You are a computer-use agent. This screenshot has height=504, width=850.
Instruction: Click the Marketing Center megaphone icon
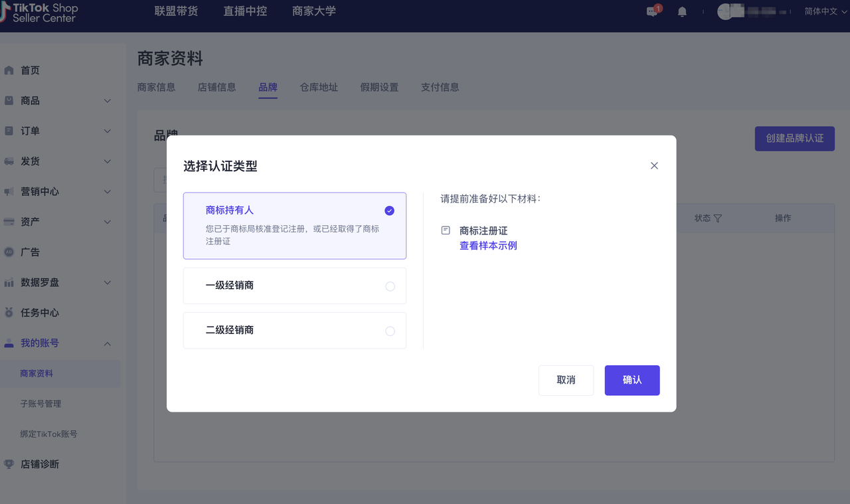pyautogui.click(x=9, y=192)
